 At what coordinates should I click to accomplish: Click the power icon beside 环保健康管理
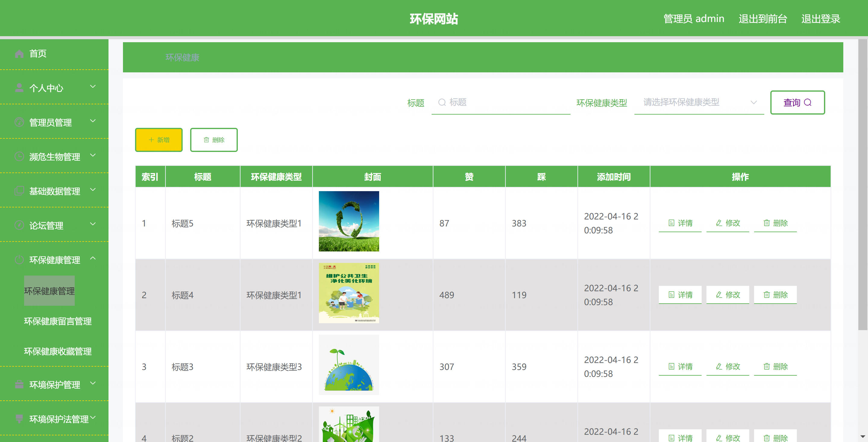(19, 260)
